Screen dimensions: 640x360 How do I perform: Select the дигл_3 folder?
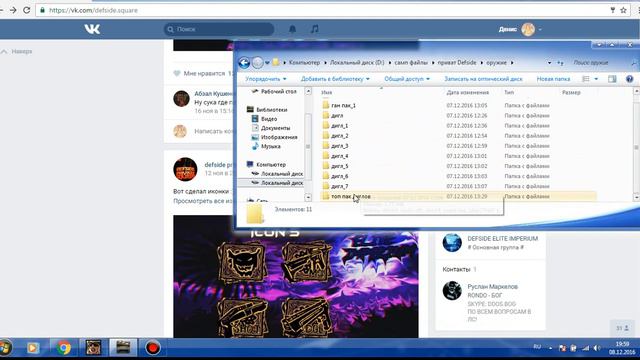pos(340,146)
